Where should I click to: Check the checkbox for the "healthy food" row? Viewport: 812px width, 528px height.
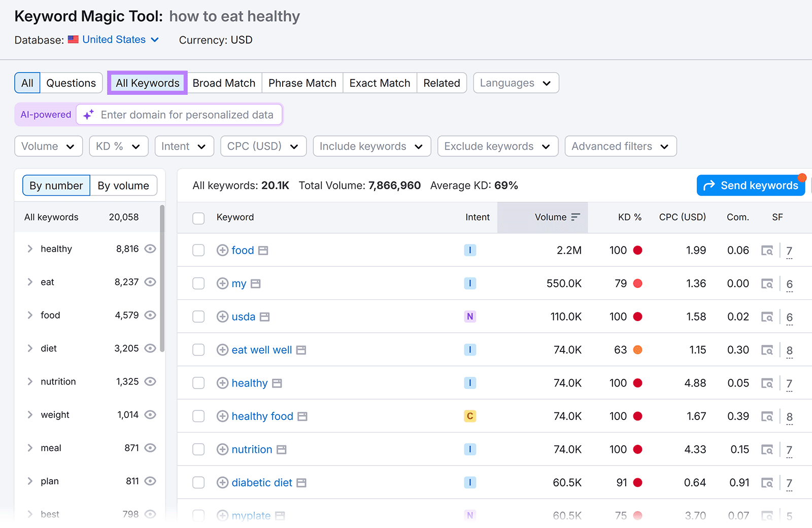(x=198, y=416)
